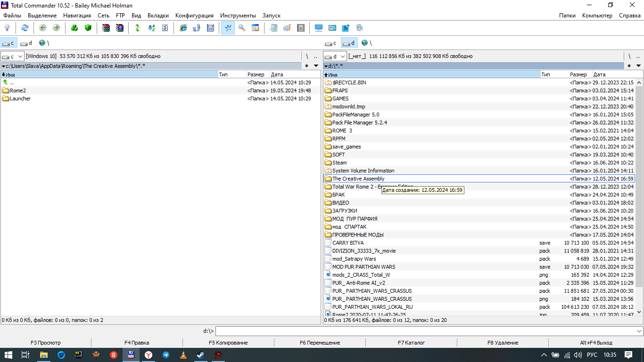Open Telegram from the taskbar

point(166,355)
